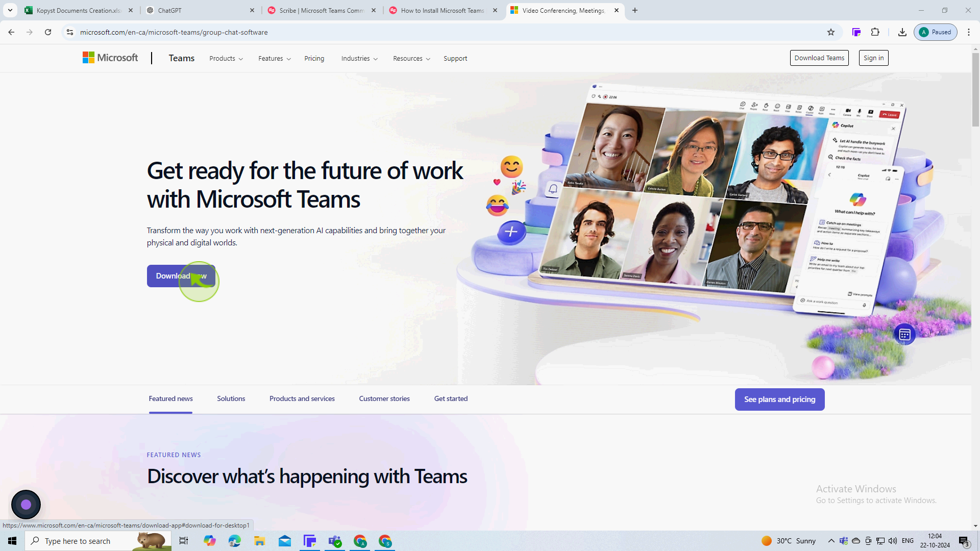Click the browser back arrow
Viewport: 980px width, 551px height.
(11, 32)
